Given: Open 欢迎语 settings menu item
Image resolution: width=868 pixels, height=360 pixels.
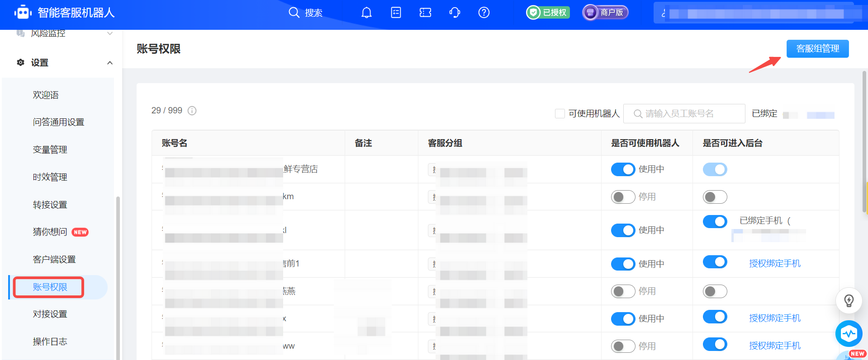Looking at the screenshot, I should coord(46,95).
